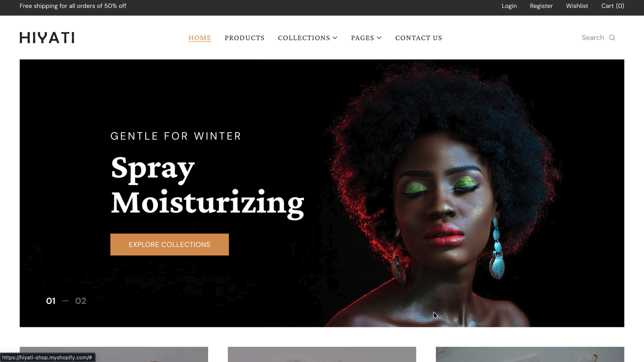Screen dimensions: 644x362
Task: Open the Home menu item
Action: tap(200, 38)
